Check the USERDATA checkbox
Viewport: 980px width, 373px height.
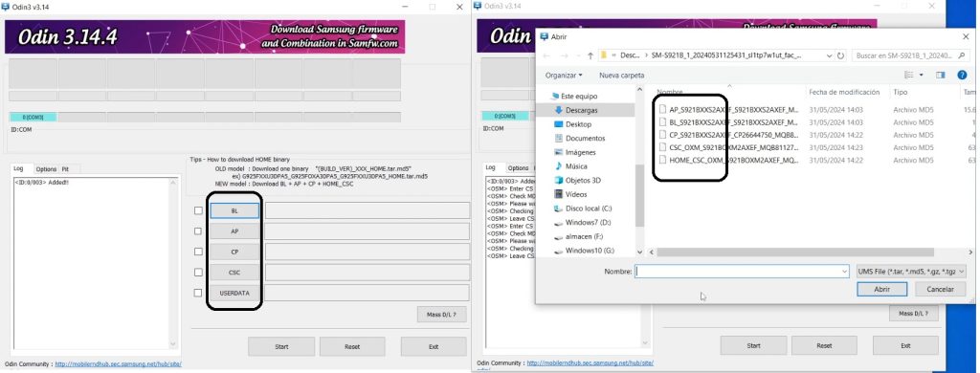pos(198,293)
